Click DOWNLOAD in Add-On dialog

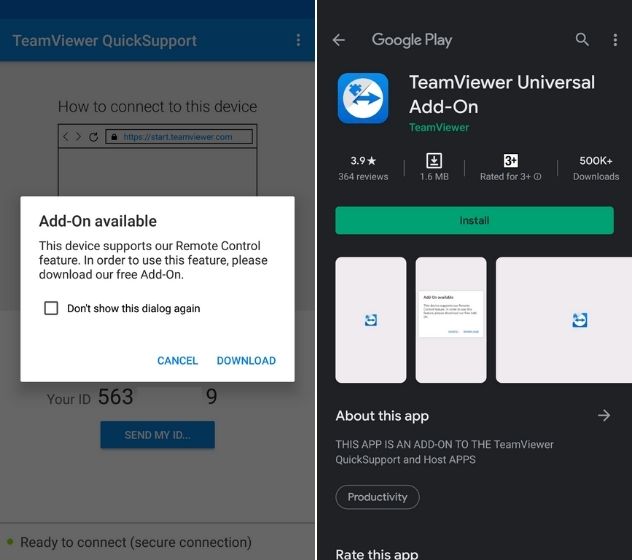(246, 360)
